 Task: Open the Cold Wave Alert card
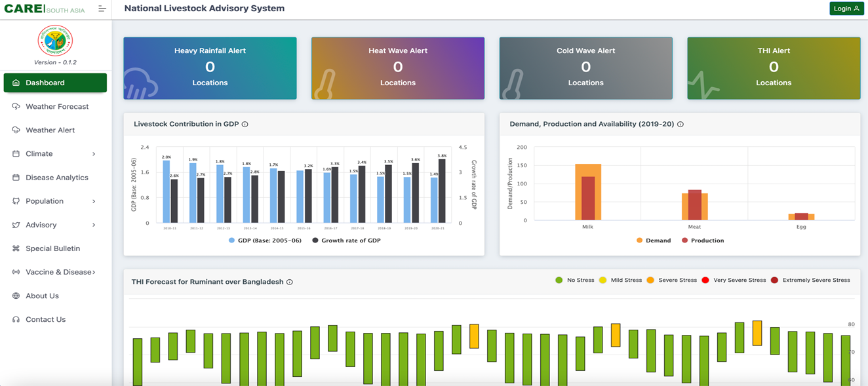585,68
